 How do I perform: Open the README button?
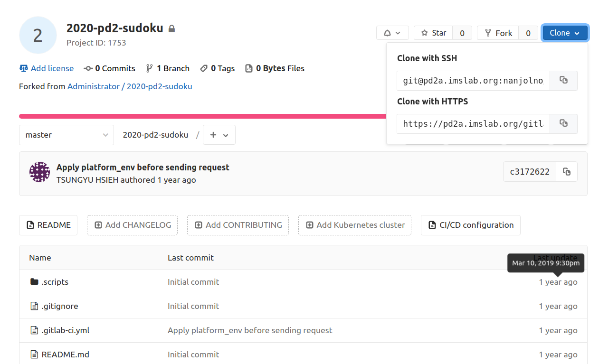48,225
